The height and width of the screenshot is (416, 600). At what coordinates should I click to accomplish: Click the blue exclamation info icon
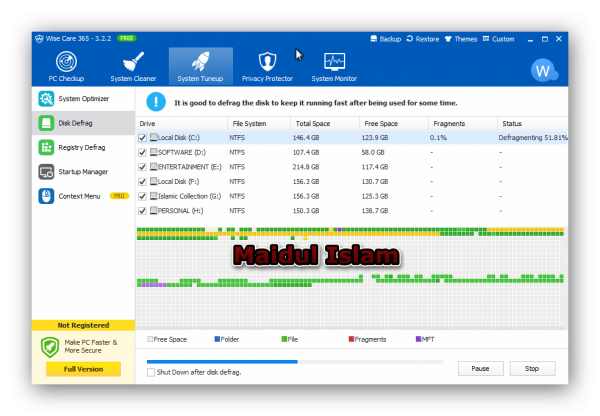(156, 102)
